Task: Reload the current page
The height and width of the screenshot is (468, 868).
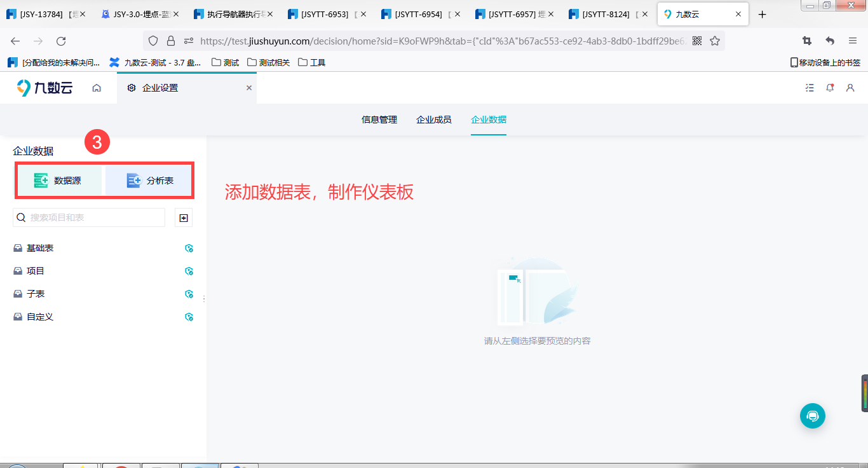Action: click(61, 41)
